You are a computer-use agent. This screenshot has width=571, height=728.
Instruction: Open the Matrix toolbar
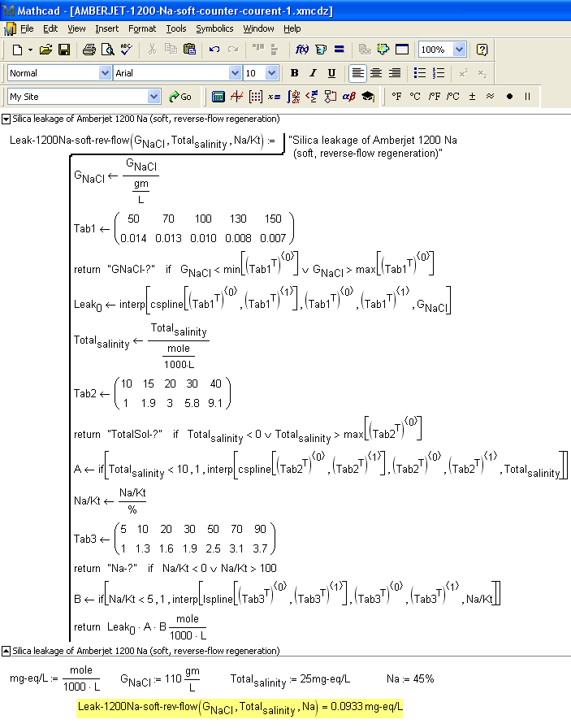pos(255,97)
